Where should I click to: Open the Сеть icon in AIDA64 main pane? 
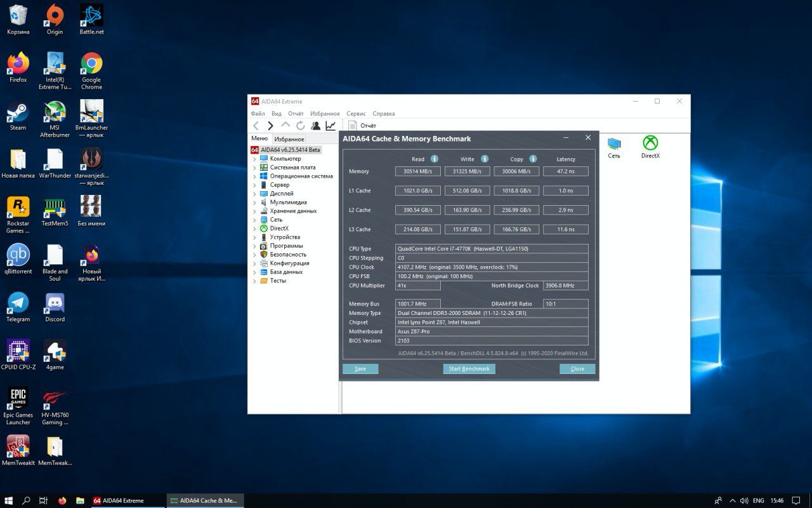pos(614,148)
